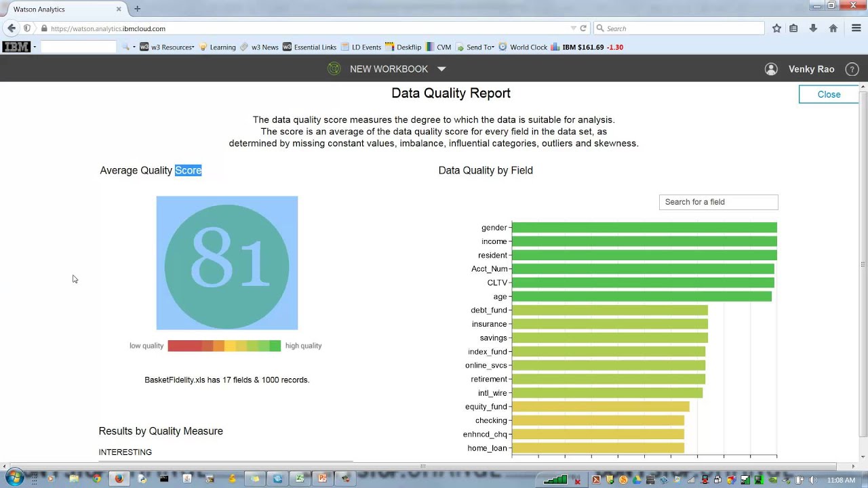Click the retirement field label

tap(489, 379)
